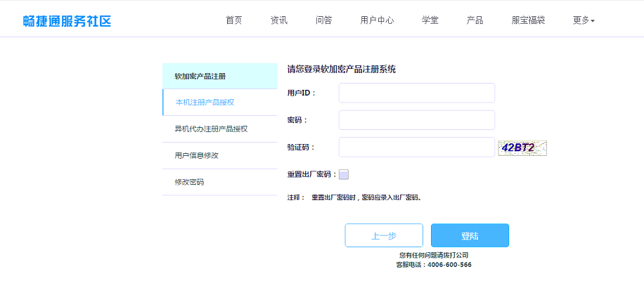
Task: Go to 资讯 in top navigation
Action: coord(279,20)
